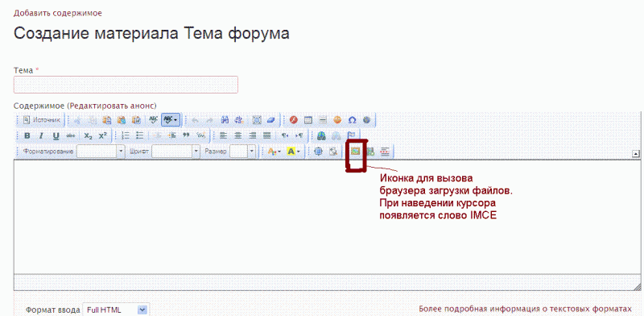Open the Добавить содержимое breadcrumb link
The width and height of the screenshot is (644, 316).
click(x=58, y=13)
